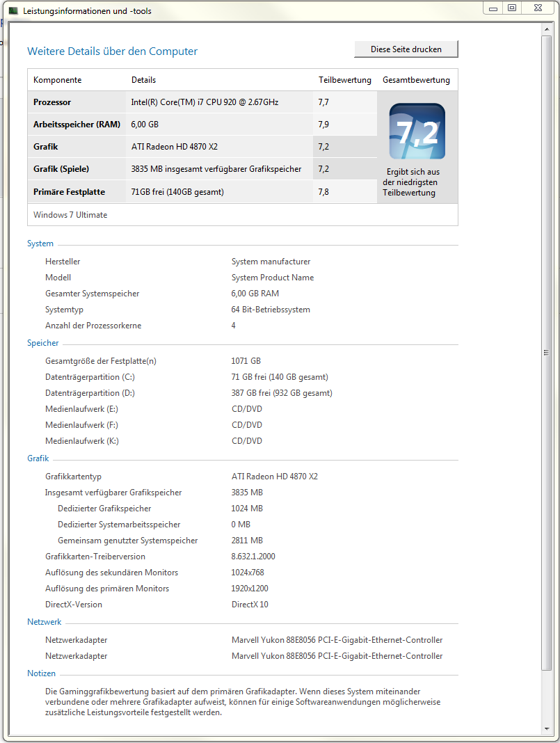560x743 pixels.
Task: Click the Teilbewertung column header
Action: pyautogui.click(x=344, y=80)
